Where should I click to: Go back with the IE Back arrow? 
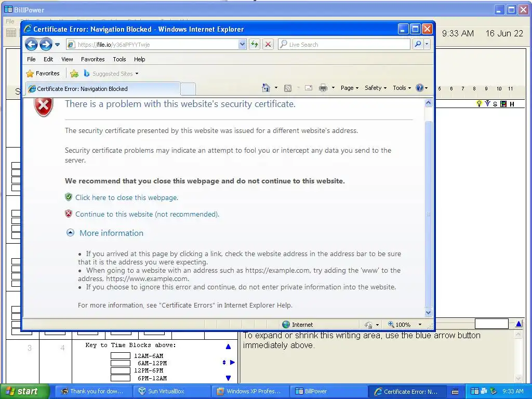pos(31,45)
